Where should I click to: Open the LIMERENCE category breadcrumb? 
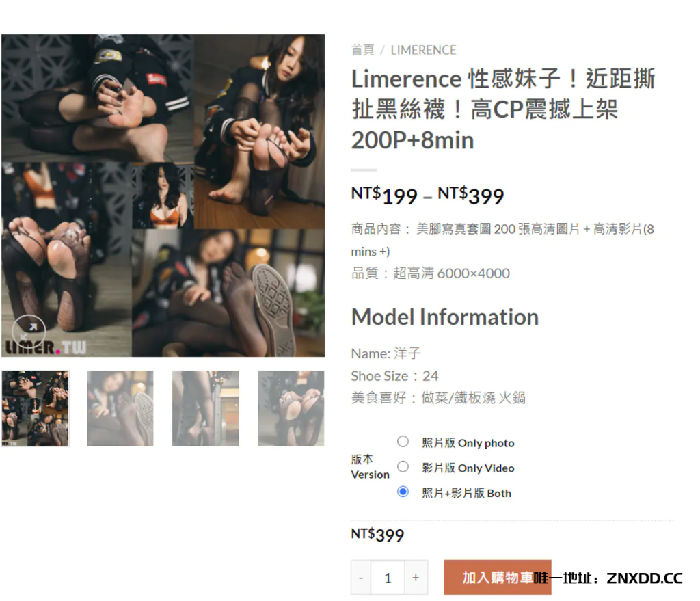(423, 50)
